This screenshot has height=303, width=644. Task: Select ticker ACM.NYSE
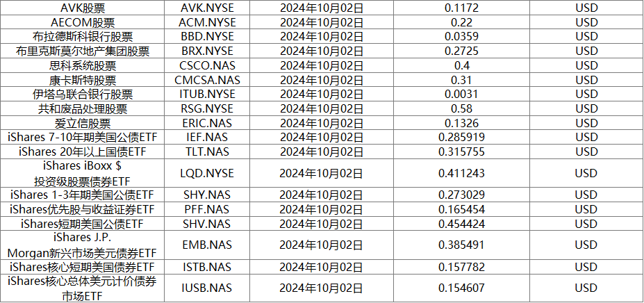click(x=207, y=22)
